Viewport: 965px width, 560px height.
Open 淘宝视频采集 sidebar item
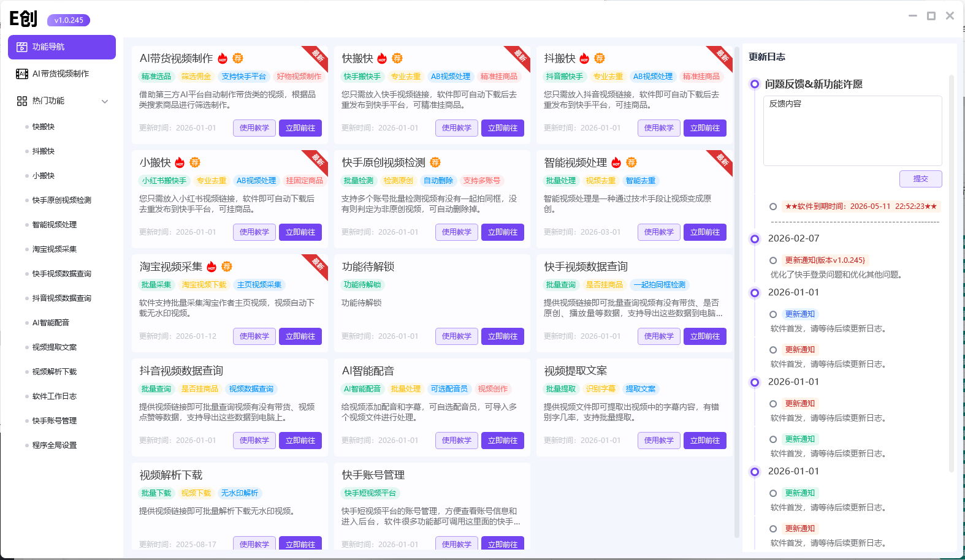55,249
